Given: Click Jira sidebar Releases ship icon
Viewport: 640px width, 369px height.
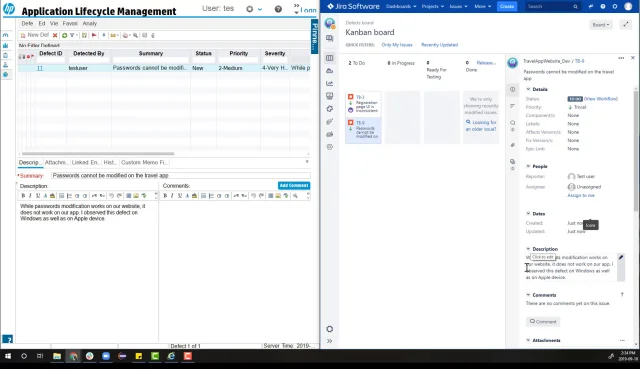Looking at the screenshot, I should (x=330, y=71).
